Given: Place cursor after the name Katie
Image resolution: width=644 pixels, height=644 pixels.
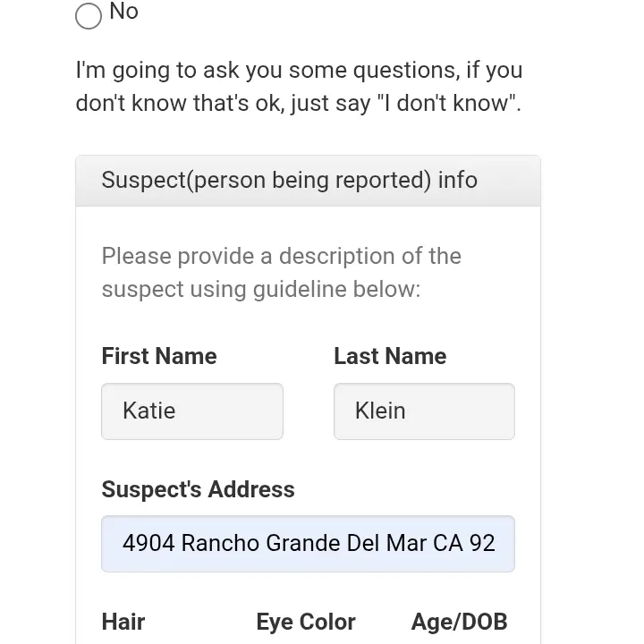Looking at the screenshot, I should (x=176, y=411).
